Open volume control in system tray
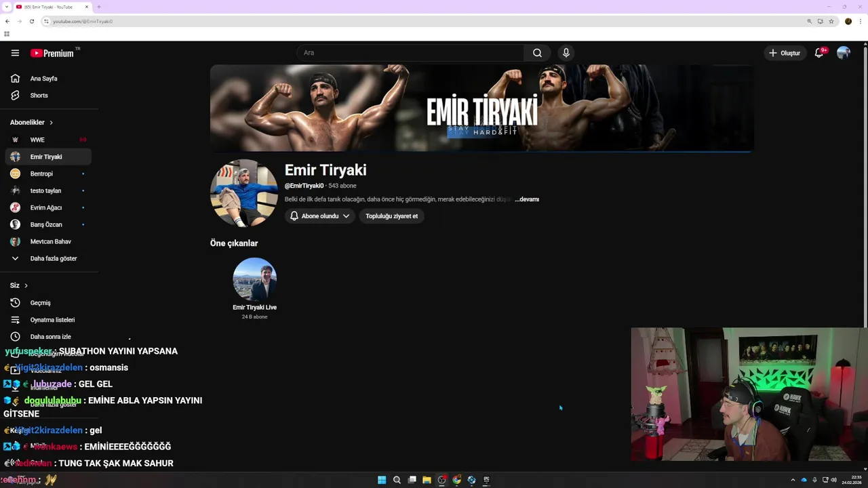This screenshot has height=488, width=868. click(x=833, y=480)
